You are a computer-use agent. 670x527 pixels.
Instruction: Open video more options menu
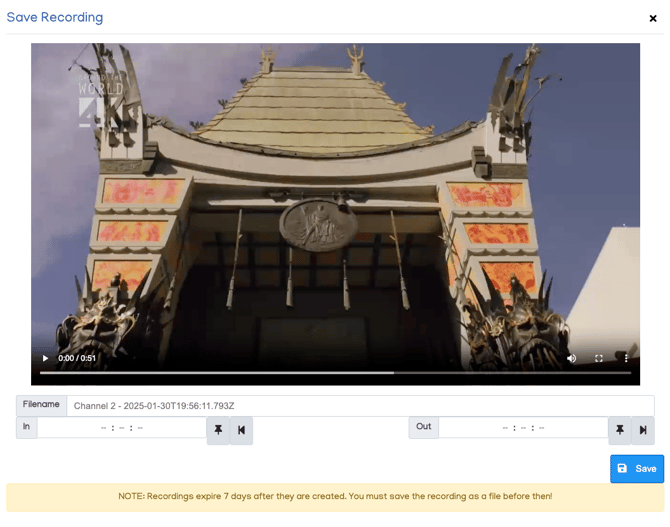[x=627, y=358]
